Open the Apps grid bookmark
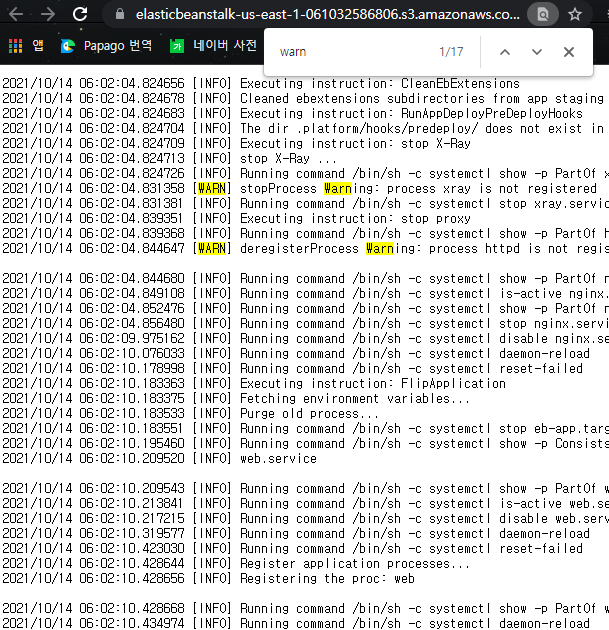This screenshot has width=609, height=630. click(x=26, y=46)
